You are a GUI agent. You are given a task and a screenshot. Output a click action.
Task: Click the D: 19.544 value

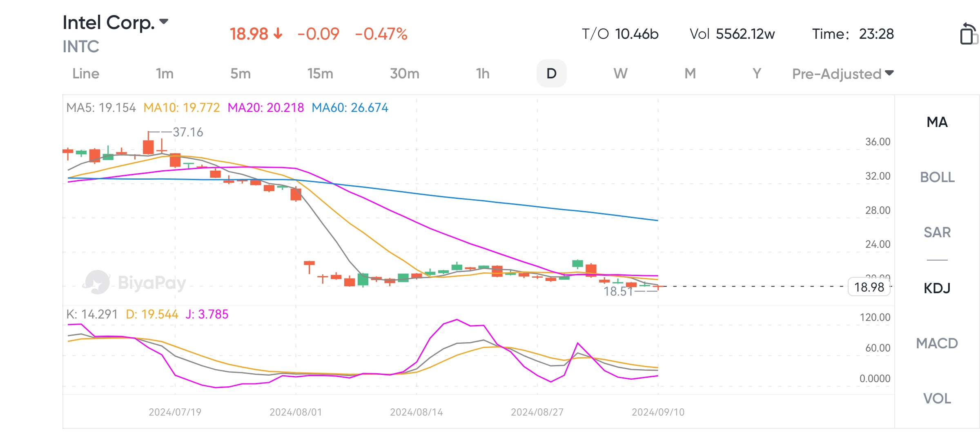pos(152,314)
